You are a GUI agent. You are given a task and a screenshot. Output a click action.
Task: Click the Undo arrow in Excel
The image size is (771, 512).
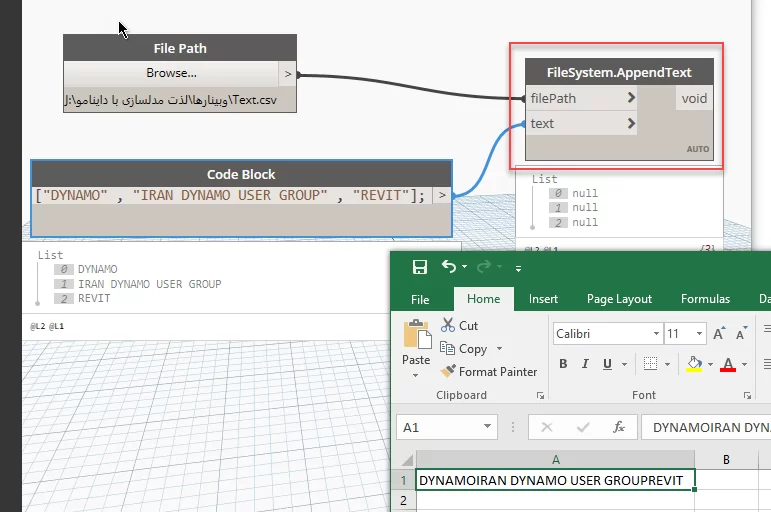(x=449, y=267)
